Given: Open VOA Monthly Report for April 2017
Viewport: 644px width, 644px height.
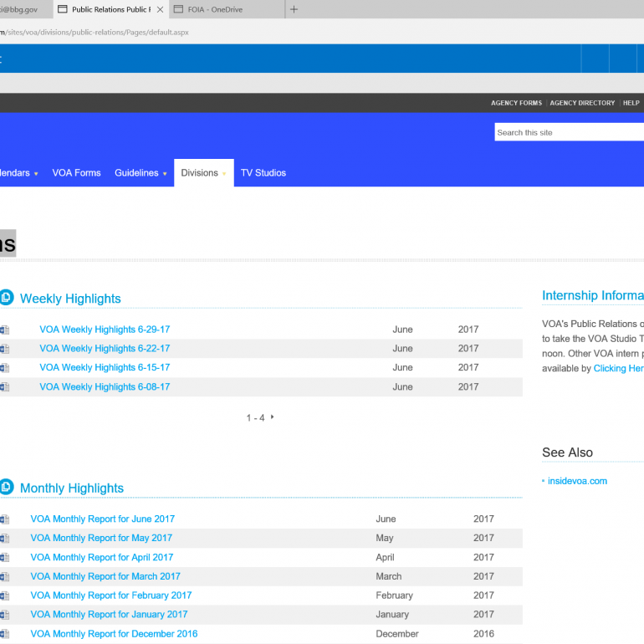Looking at the screenshot, I should [x=102, y=557].
